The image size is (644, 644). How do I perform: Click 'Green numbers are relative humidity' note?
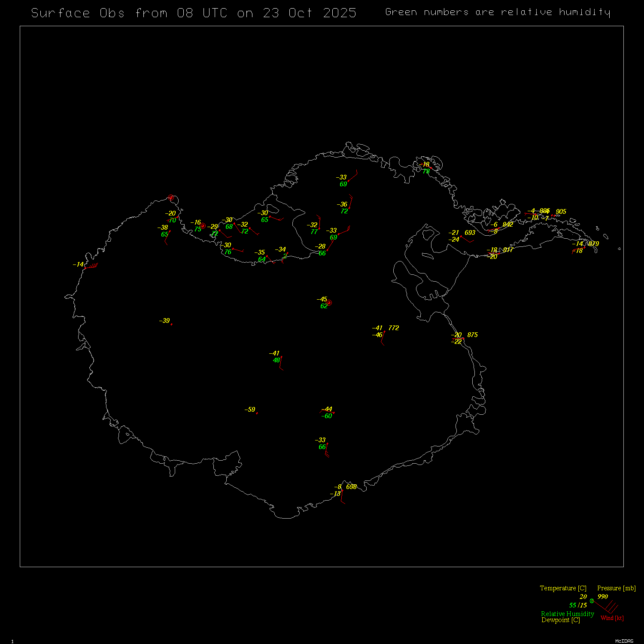click(x=498, y=12)
